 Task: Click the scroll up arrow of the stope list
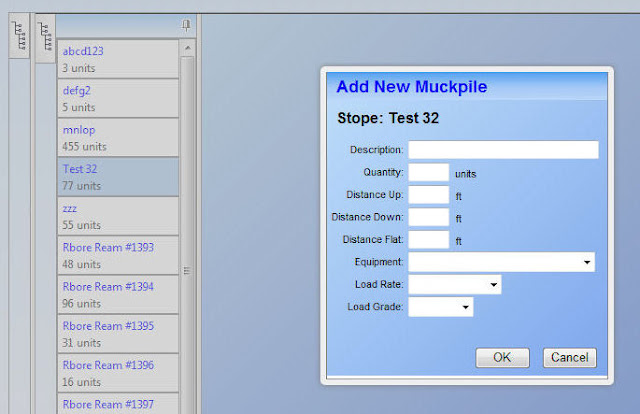[187, 48]
